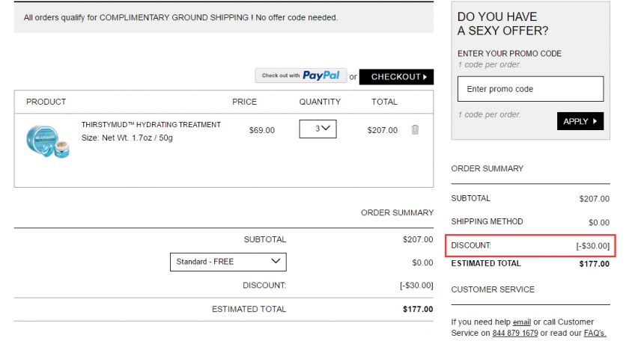This screenshot has width=644, height=341.
Task: Click the sidebar ESTIMATED TOTAL $177.00 amount
Action: [x=595, y=264]
